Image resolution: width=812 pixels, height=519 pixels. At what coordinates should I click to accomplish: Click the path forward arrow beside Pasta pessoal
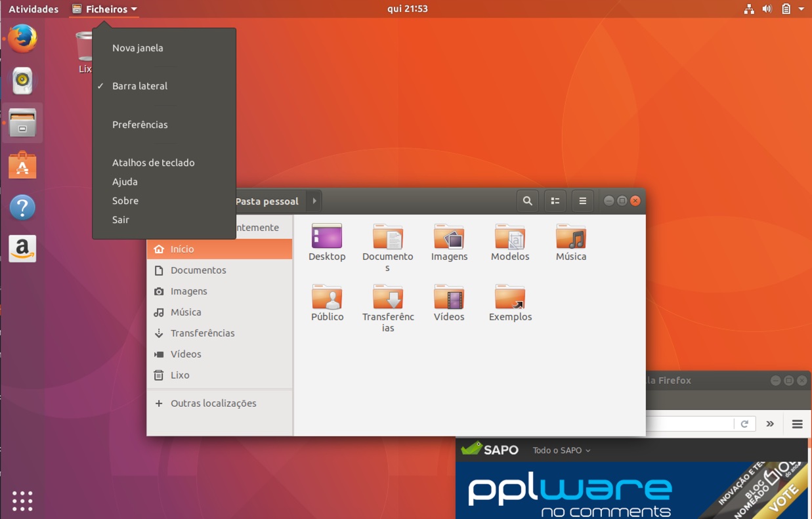(x=314, y=201)
